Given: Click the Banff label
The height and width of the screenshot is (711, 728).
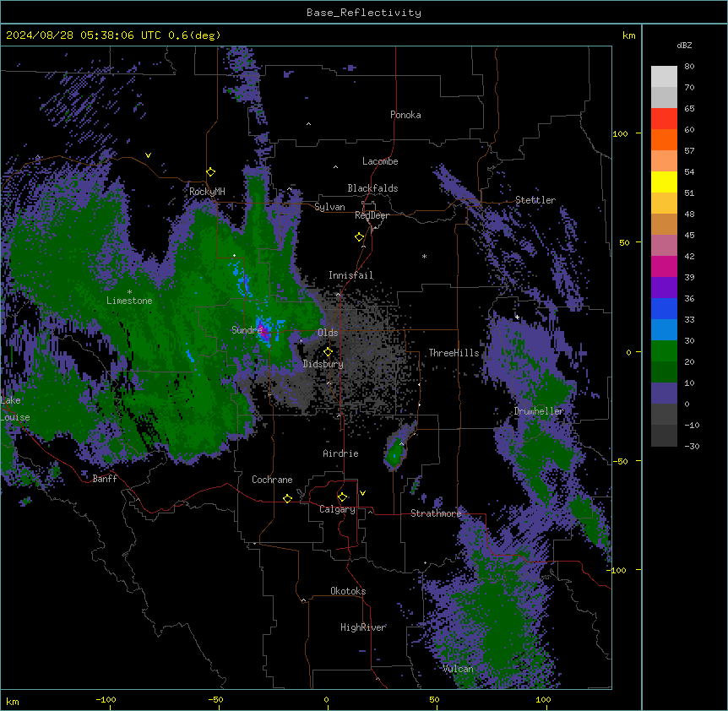Looking at the screenshot, I should pos(105,479).
